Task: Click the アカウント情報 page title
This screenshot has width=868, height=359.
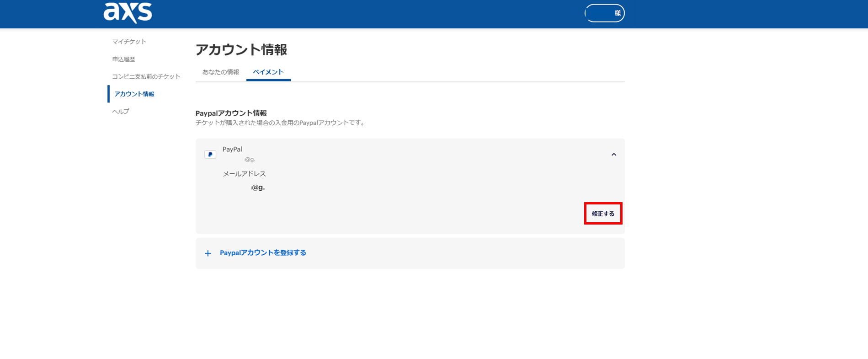Action: [x=241, y=49]
